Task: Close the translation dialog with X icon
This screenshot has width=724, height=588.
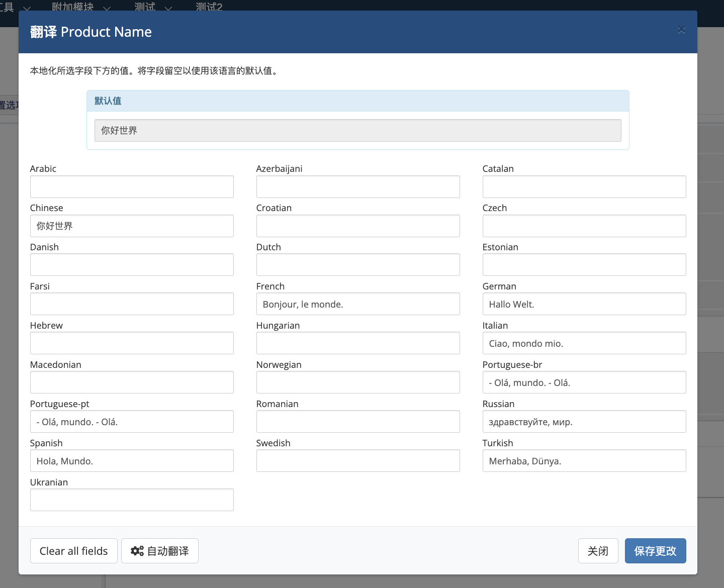Action: click(681, 30)
